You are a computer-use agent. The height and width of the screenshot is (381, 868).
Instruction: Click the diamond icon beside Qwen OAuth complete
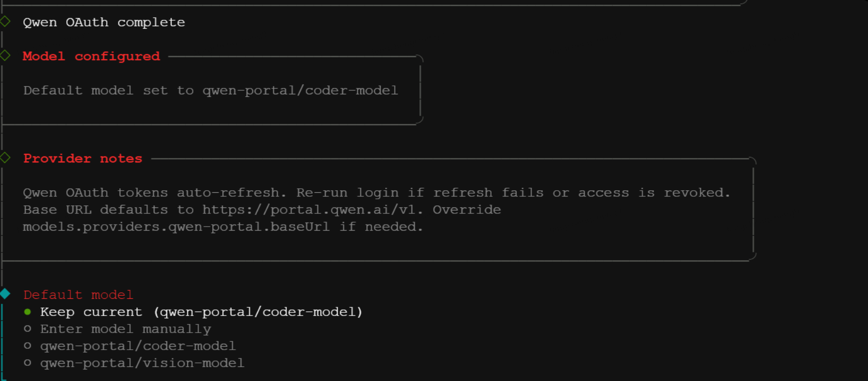click(5, 21)
